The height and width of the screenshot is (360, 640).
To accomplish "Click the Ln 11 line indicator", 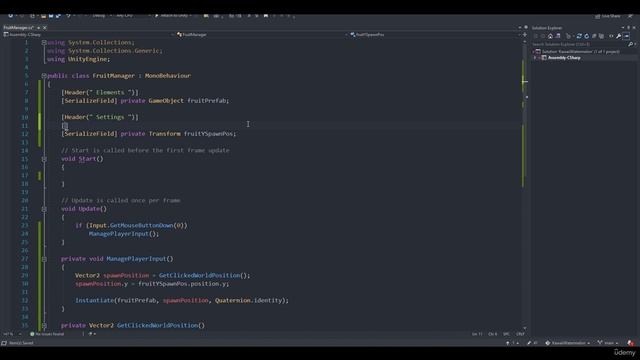I will pyautogui.click(x=477, y=334).
